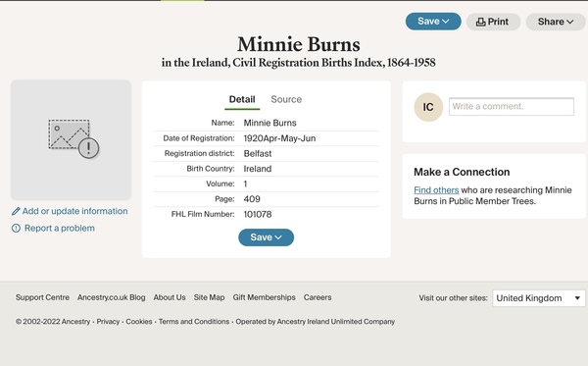This screenshot has width=588, height=366.
Task: Click the registration district Belfast
Action: pos(258,153)
